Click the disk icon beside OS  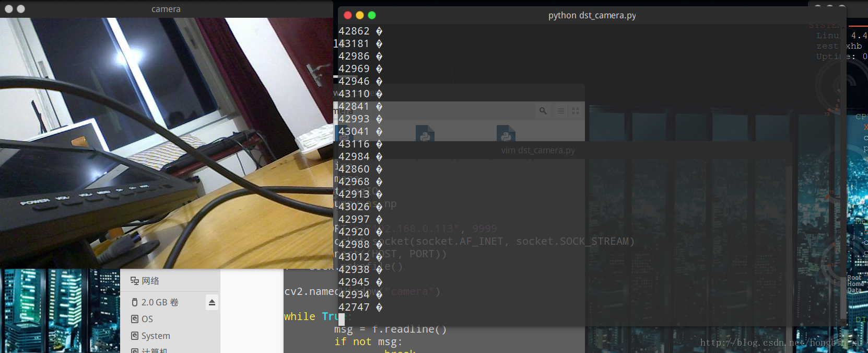tap(135, 319)
